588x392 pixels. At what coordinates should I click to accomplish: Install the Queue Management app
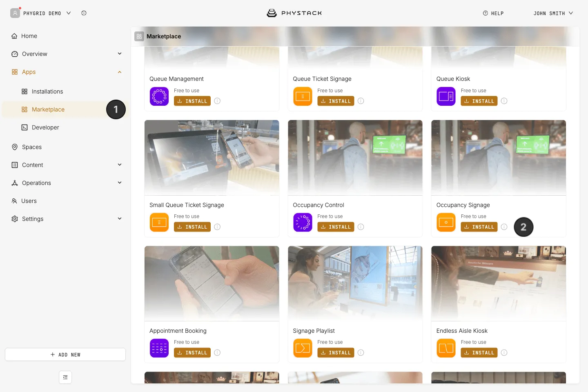click(x=192, y=101)
